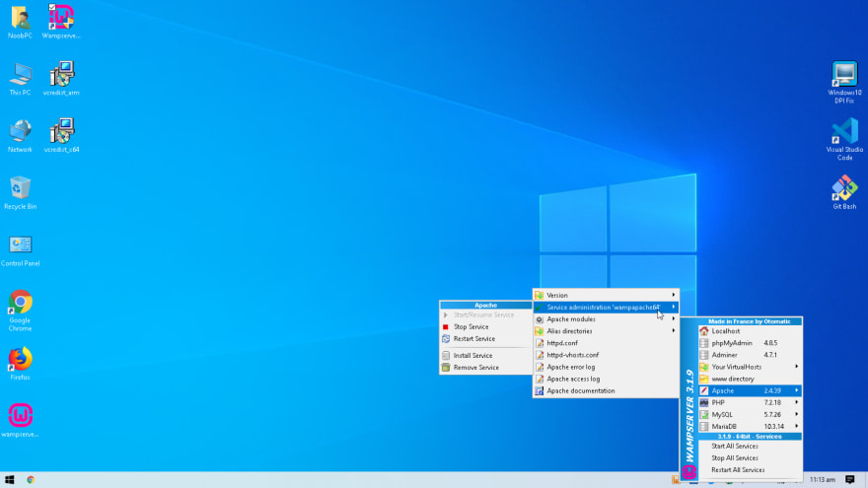Select the Network desktop icon
Image resolution: width=868 pixels, height=488 pixels.
point(20,136)
